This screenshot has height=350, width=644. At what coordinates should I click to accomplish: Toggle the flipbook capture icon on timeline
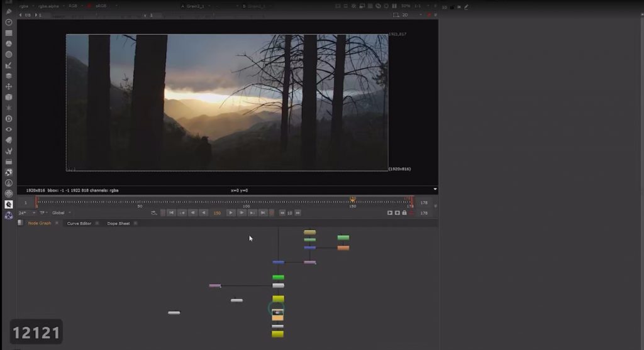(390, 212)
